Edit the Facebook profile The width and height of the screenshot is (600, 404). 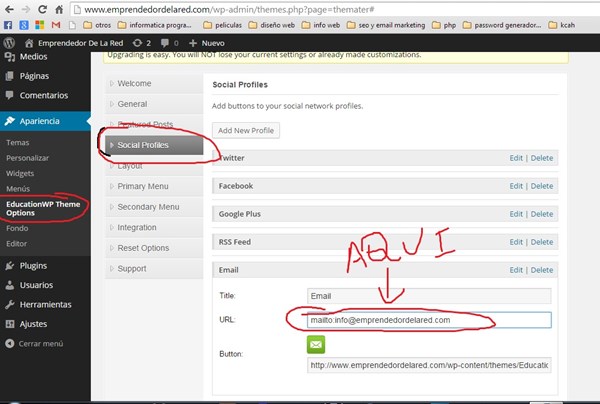[516, 186]
